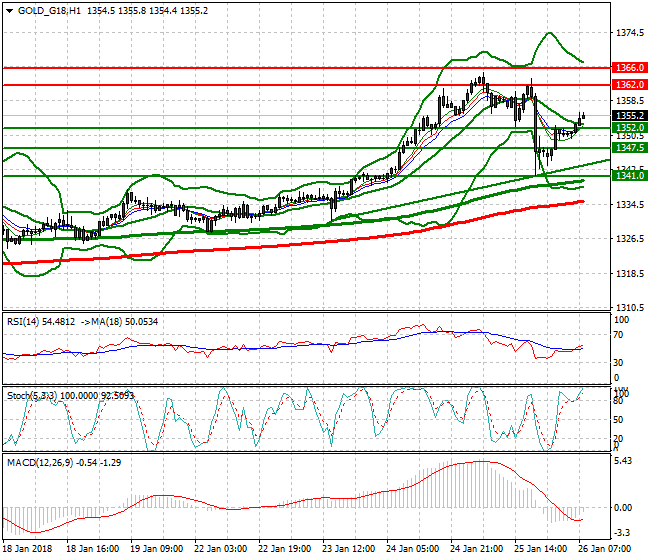Screen dimensions: 650x560
Task: Select the 1362.0 red price label
Action: (x=627, y=85)
